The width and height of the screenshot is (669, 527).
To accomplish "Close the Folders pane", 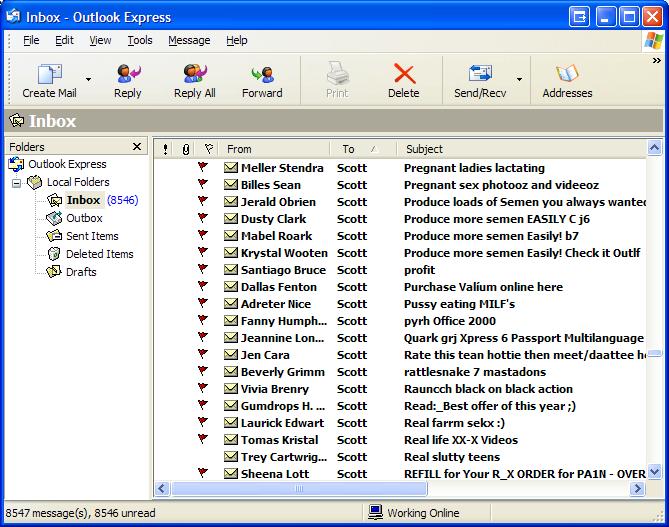I will (137, 147).
